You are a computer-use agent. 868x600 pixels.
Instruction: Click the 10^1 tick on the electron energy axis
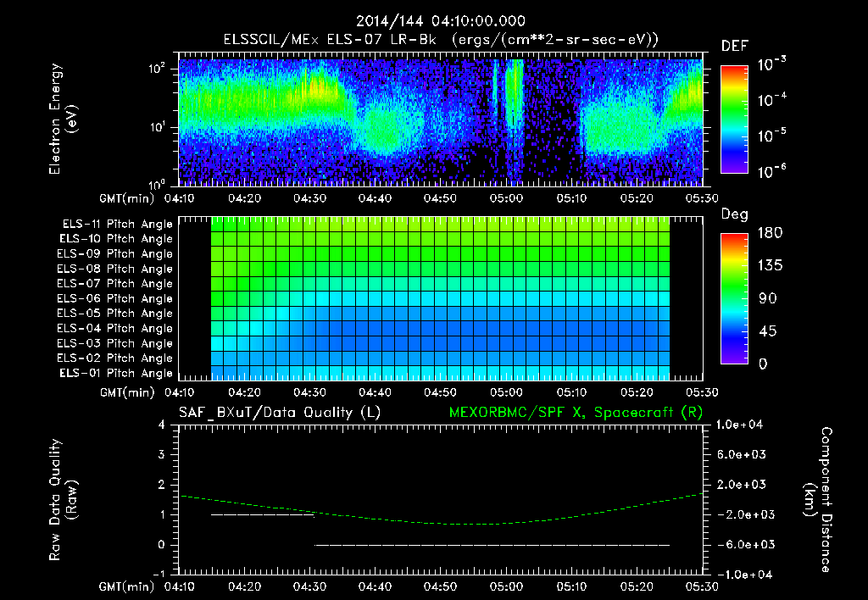pos(157,127)
